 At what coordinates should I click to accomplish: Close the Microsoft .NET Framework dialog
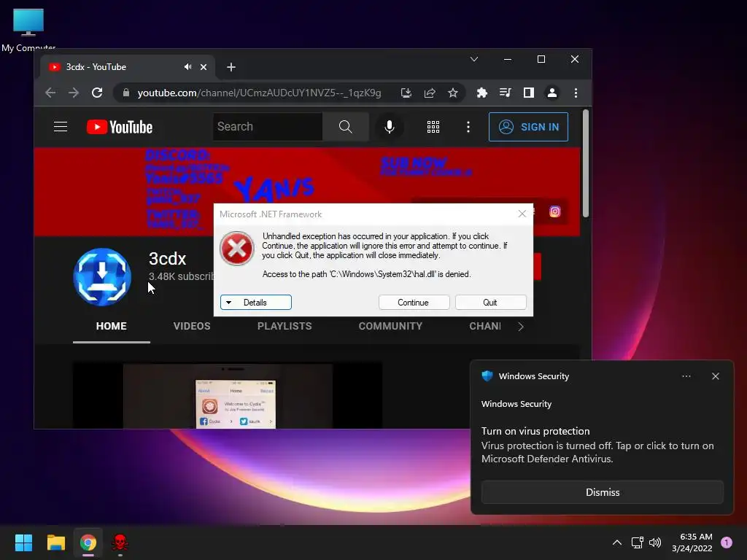click(x=522, y=214)
